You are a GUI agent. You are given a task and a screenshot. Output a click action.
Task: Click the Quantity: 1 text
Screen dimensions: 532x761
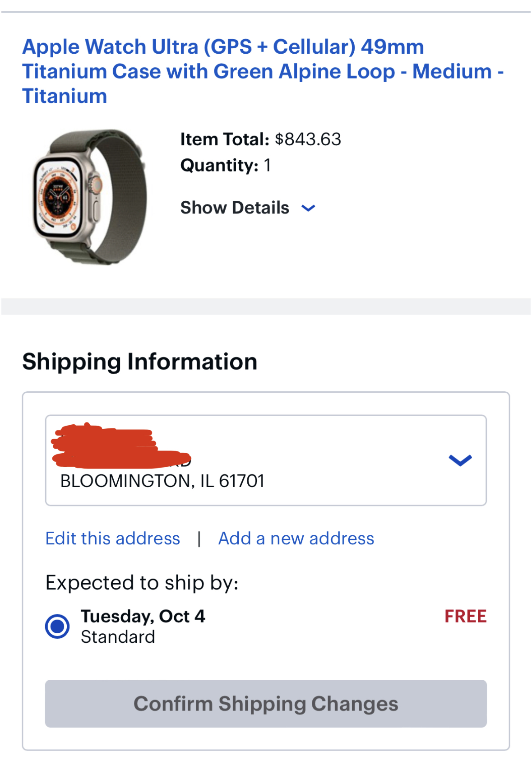226,165
